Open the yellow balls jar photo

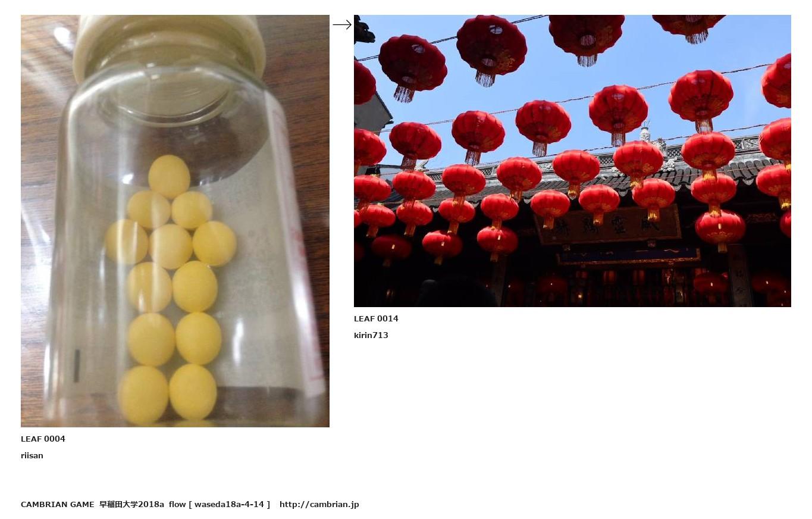pos(175,221)
